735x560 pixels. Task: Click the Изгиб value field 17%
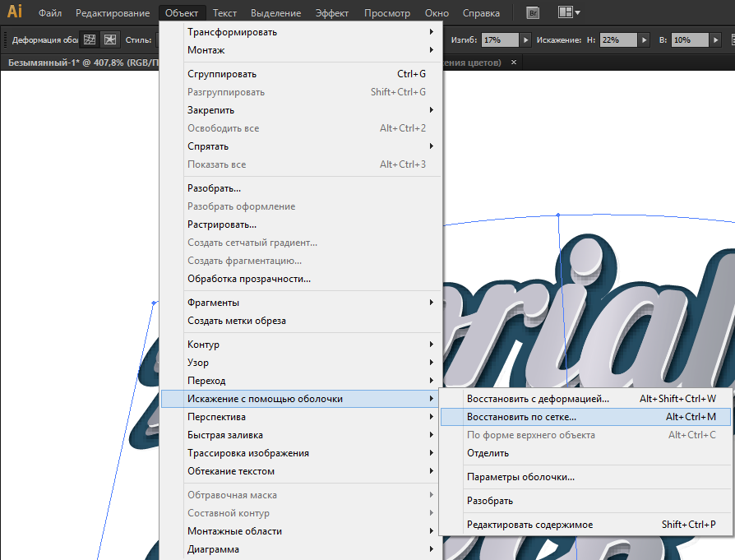click(500, 39)
